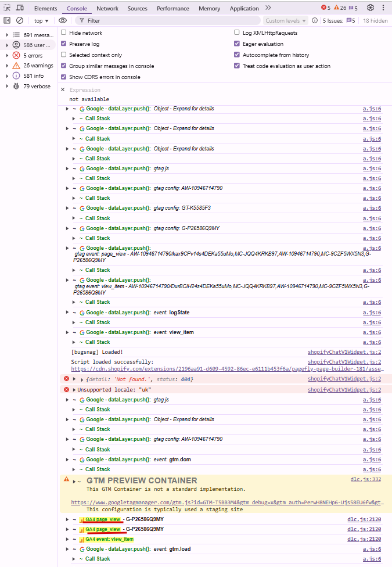
Task: Enable Selected context only checkbox
Action: (64, 55)
